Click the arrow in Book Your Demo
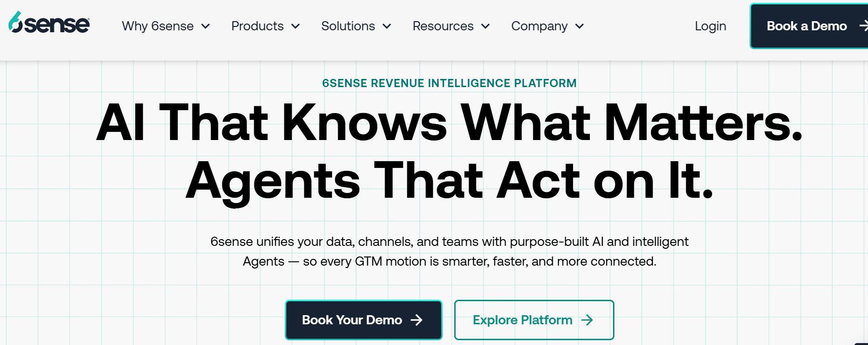Viewport: 868px width, 345px height. (x=417, y=320)
